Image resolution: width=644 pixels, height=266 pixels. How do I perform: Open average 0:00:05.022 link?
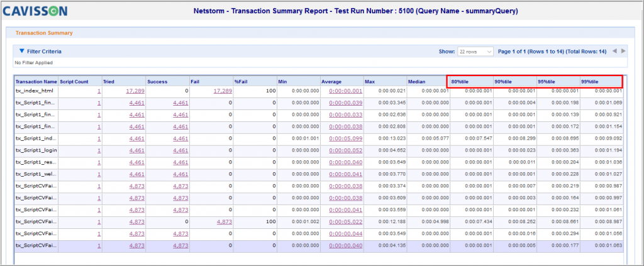[x=346, y=221]
